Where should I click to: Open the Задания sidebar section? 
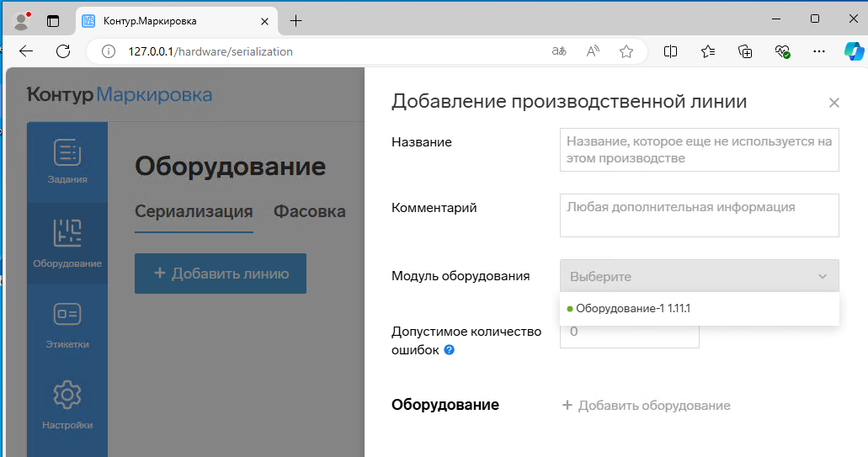pos(67,161)
